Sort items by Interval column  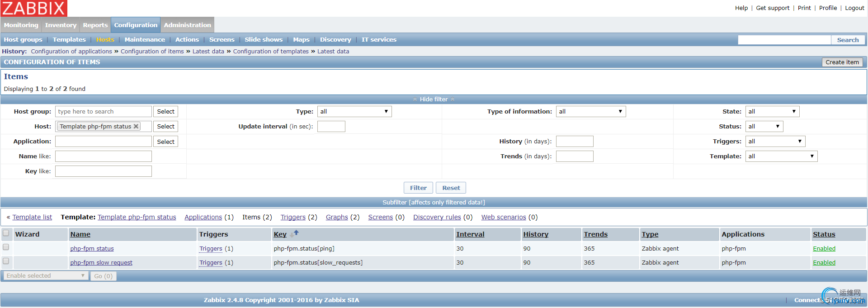pos(470,234)
